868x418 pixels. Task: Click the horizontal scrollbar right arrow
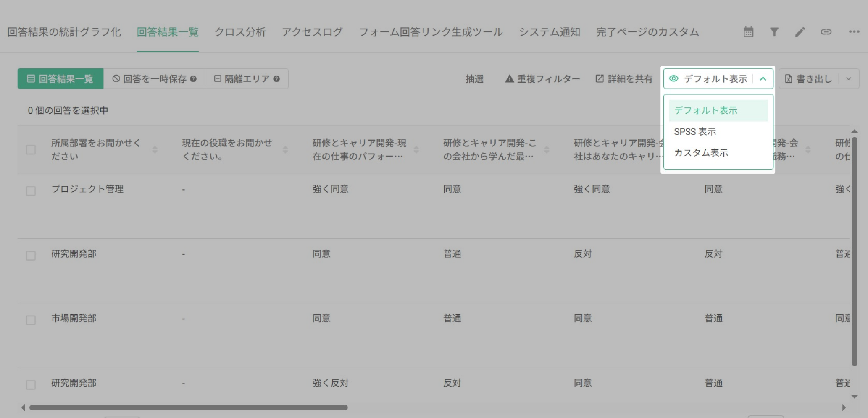pos(844,408)
